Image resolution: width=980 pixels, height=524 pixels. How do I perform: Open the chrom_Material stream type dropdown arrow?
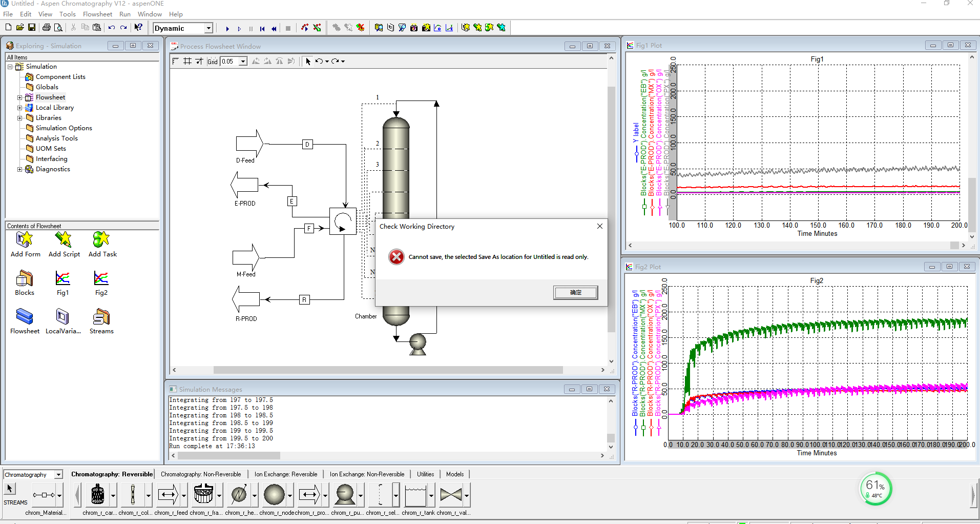pyautogui.click(x=59, y=495)
